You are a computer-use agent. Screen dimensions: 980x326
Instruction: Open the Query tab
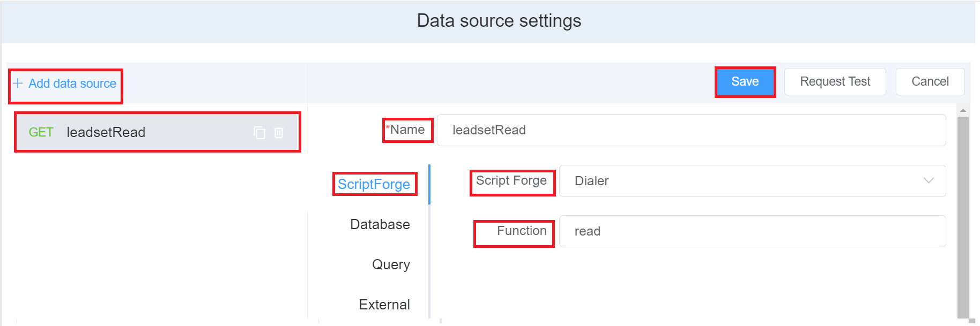click(391, 264)
